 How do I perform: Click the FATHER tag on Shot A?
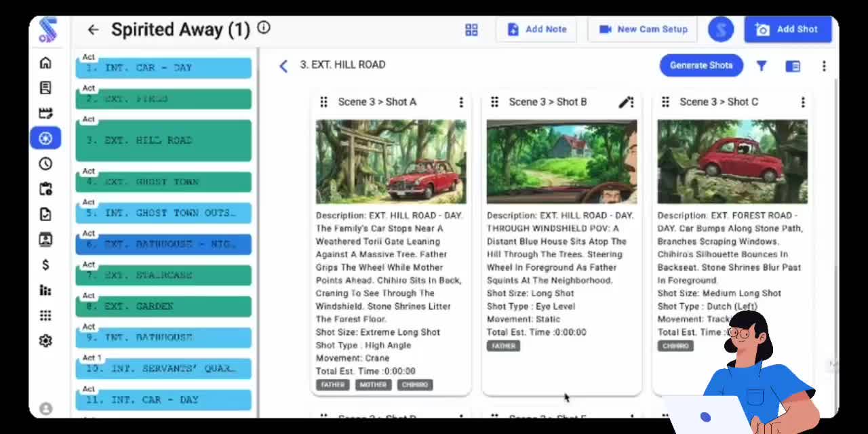pyautogui.click(x=333, y=384)
